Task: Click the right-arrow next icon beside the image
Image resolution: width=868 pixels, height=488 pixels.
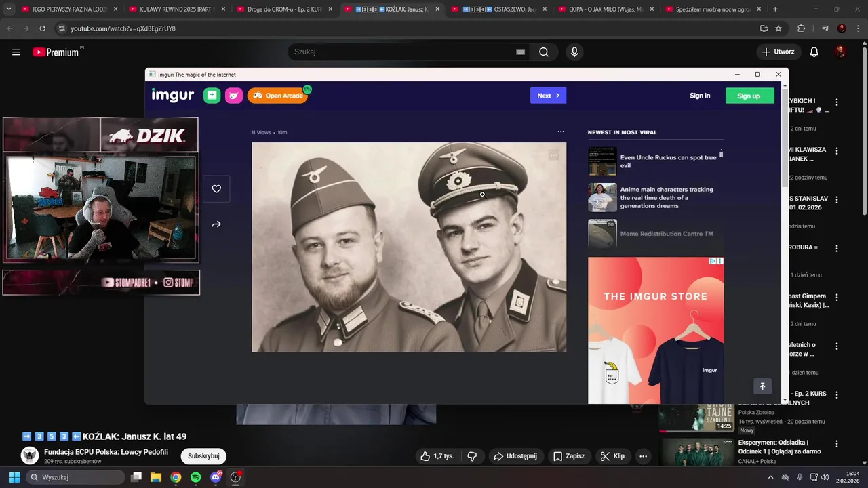Action: click(x=216, y=224)
